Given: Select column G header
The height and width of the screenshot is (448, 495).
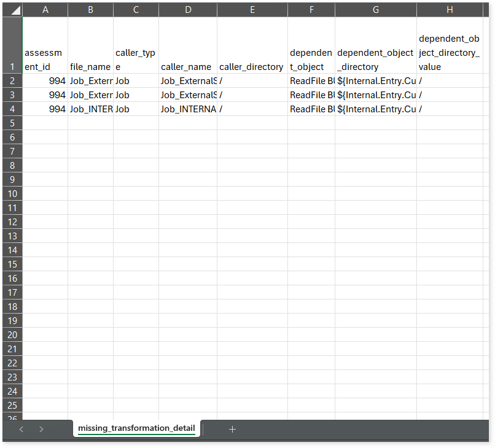Looking at the screenshot, I should [x=375, y=10].
